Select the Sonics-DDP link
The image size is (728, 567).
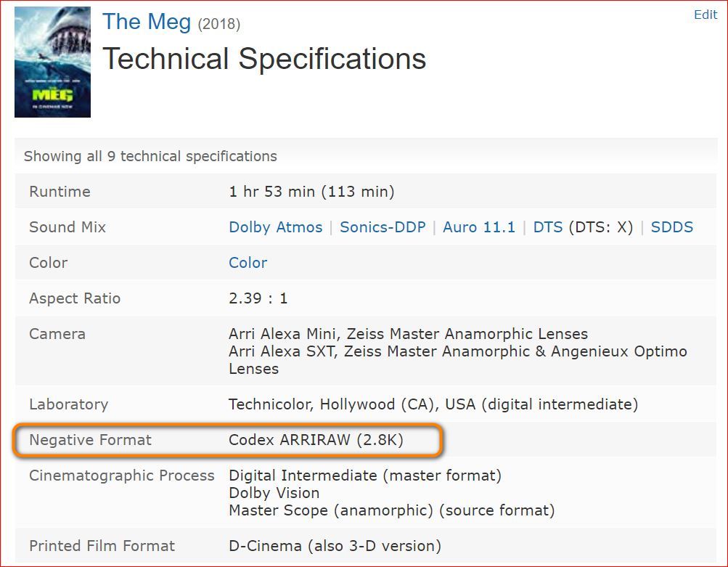coord(382,227)
